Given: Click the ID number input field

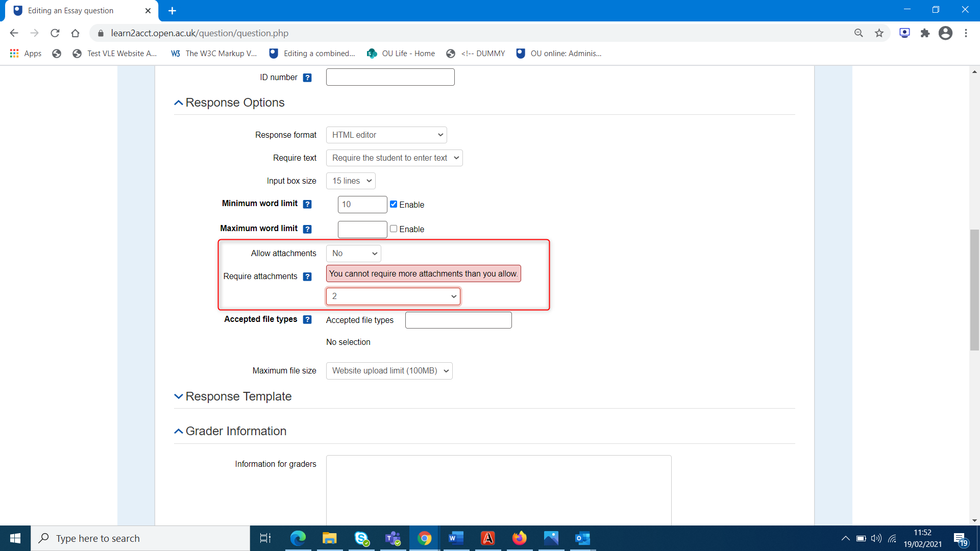Looking at the screenshot, I should pos(390,77).
